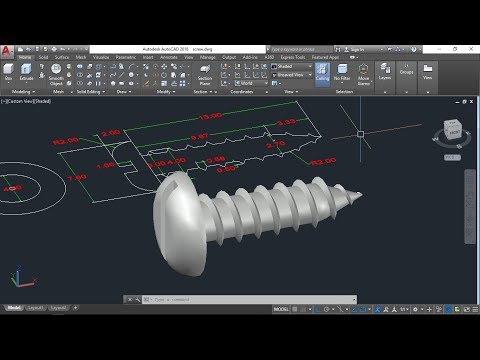Click the No Filter selection button
Viewport: 480px width, 360px height.
(342, 73)
